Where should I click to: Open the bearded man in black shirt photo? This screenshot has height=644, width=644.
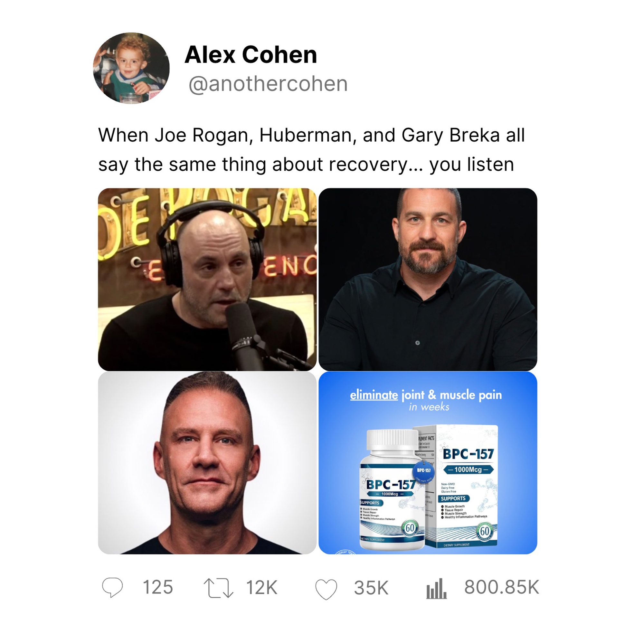pyautogui.click(x=428, y=279)
